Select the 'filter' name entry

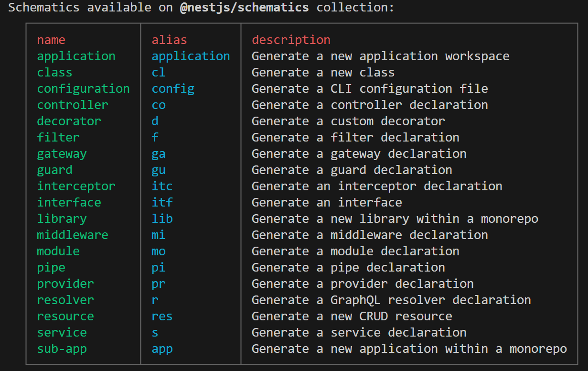pos(58,138)
